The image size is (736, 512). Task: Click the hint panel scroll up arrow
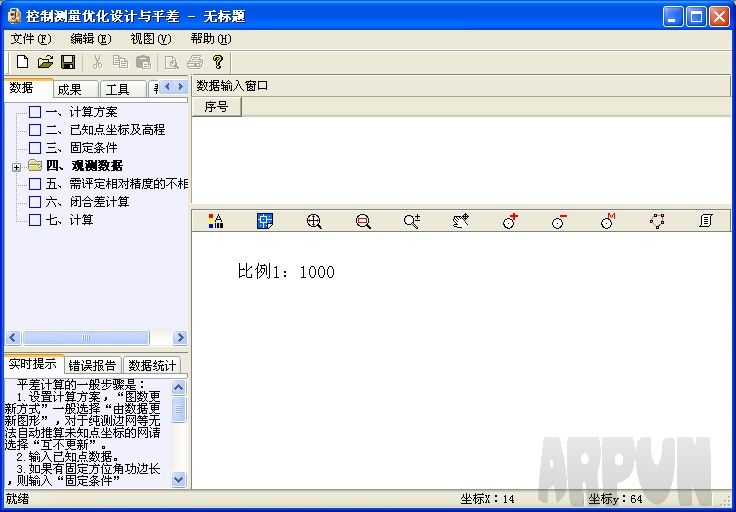coord(179,387)
